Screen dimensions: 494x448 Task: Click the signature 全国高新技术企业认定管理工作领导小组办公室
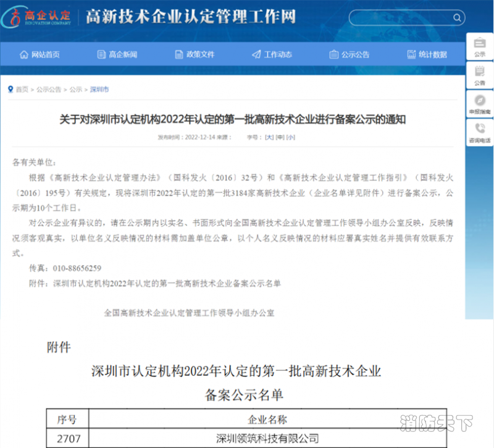pyautogui.click(x=189, y=313)
